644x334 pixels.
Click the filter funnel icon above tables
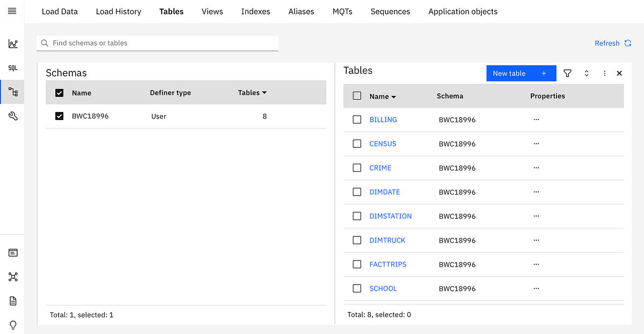pos(567,73)
